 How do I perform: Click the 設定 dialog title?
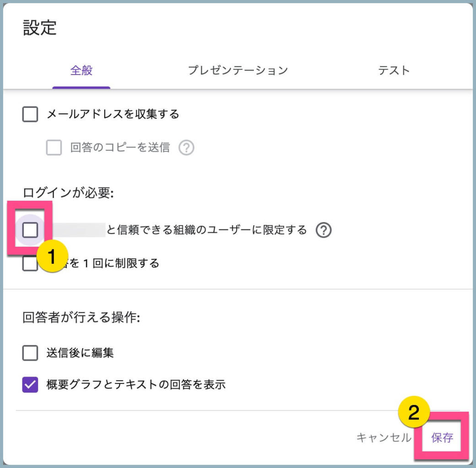(40, 28)
